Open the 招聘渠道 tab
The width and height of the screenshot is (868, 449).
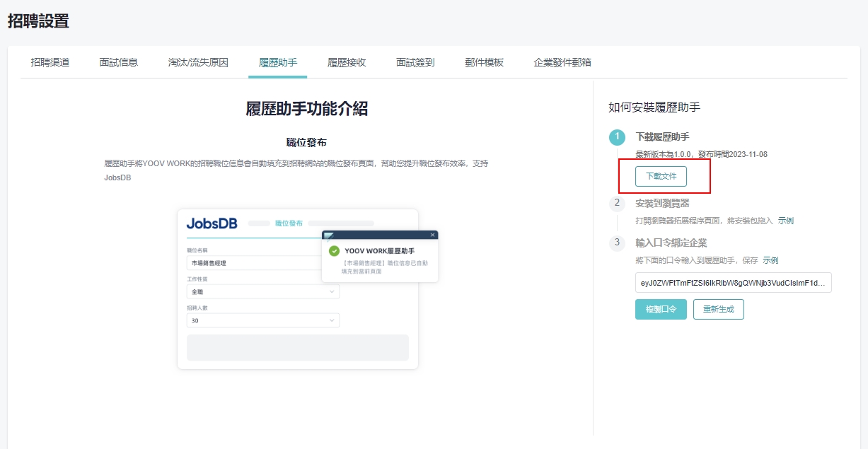pos(50,62)
